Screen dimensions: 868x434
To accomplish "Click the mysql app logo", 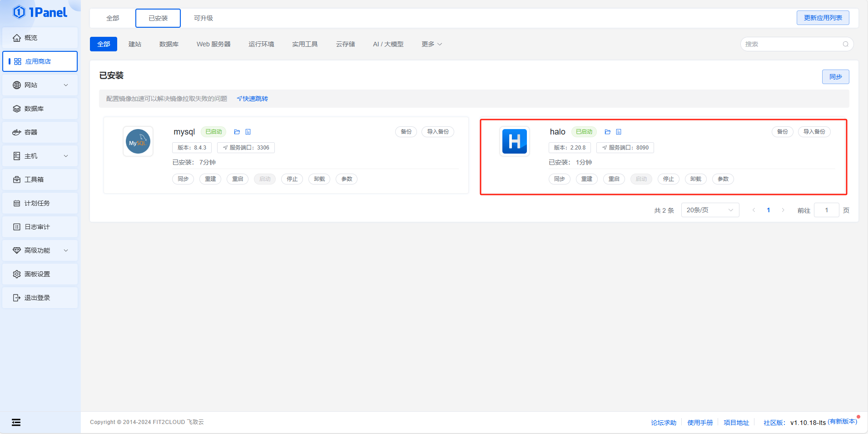I will coord(138,141).
